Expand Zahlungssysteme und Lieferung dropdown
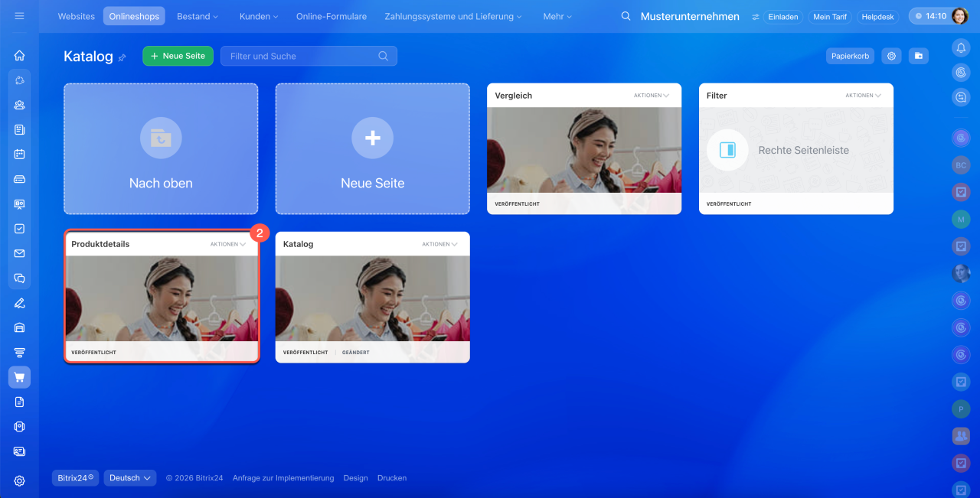The height and width of the screenshot is (498, 980). tap(454, 16)
